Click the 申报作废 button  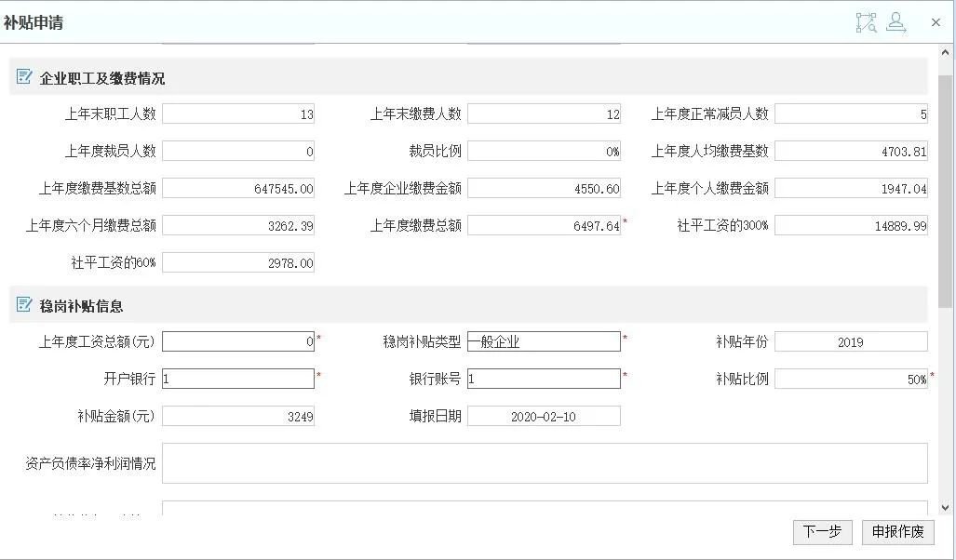(897, 532)
